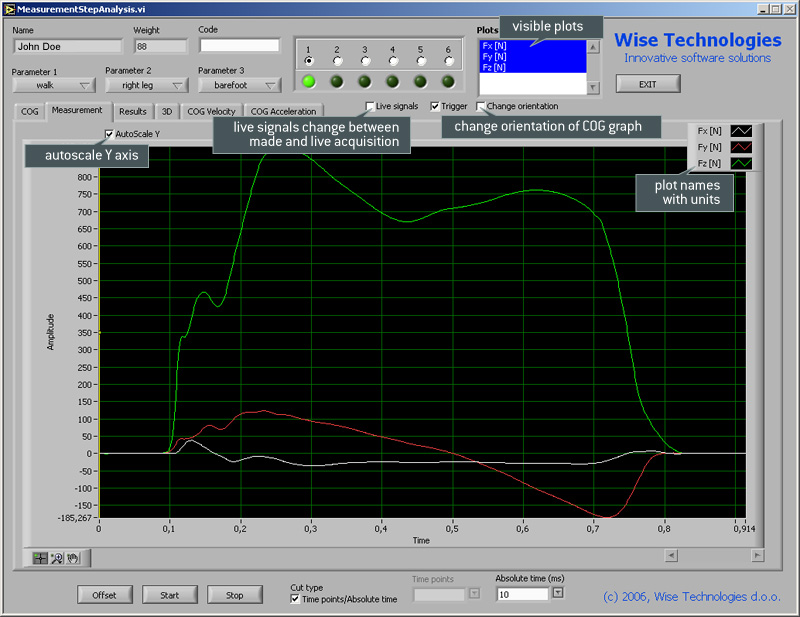
Task: Click the Name field with John Doe
Action: (x=67, y=46)
